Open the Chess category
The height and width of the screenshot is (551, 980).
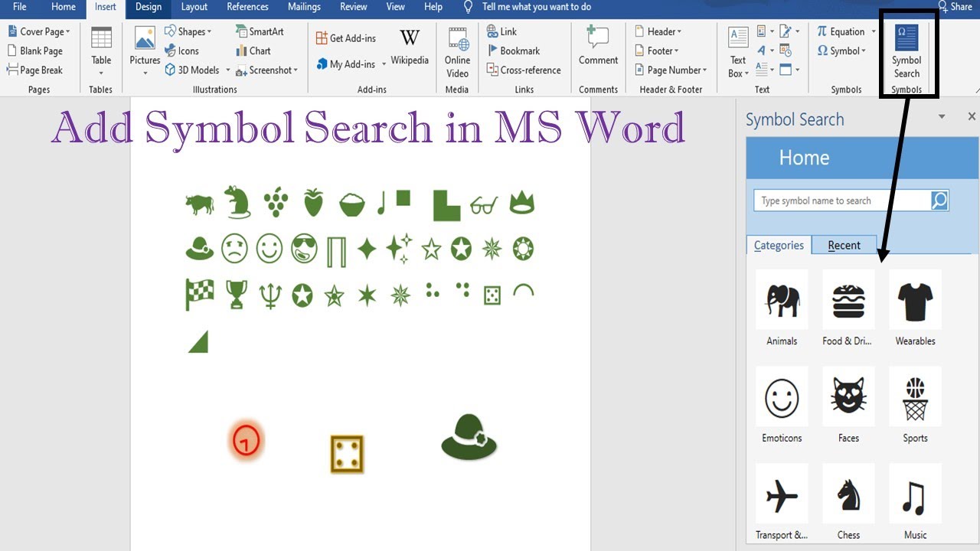pos(848,502)
